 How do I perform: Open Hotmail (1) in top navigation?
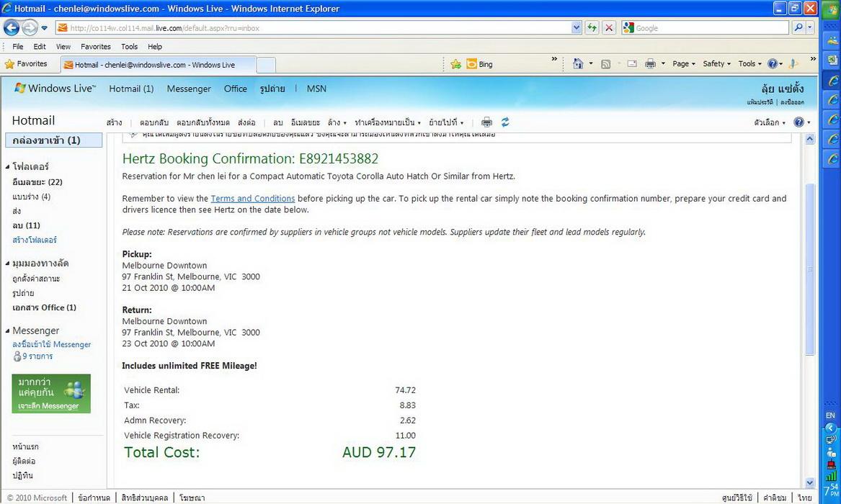[x=131, y=89]
